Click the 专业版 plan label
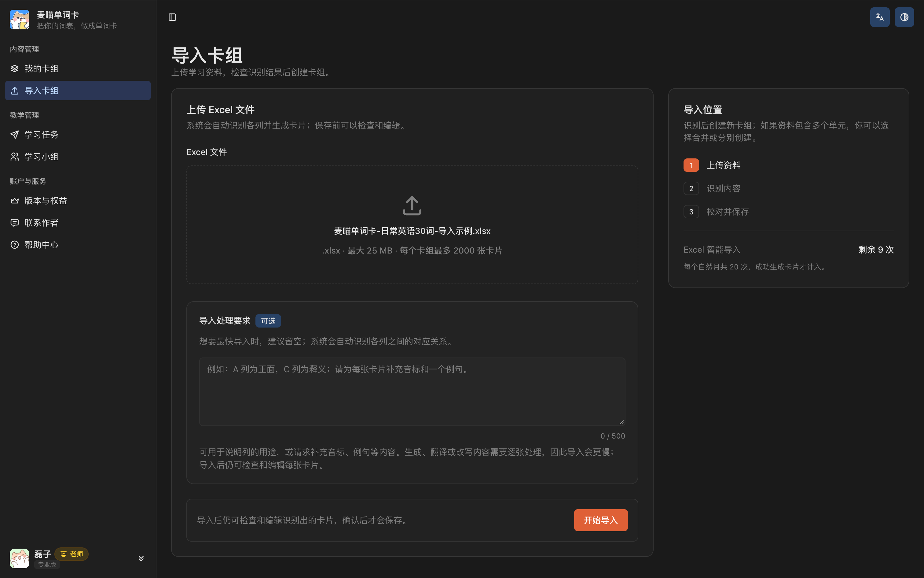Image resolution: width=924 pixels, height=578 pixels. pyautogui.click(x=47, y=565)
